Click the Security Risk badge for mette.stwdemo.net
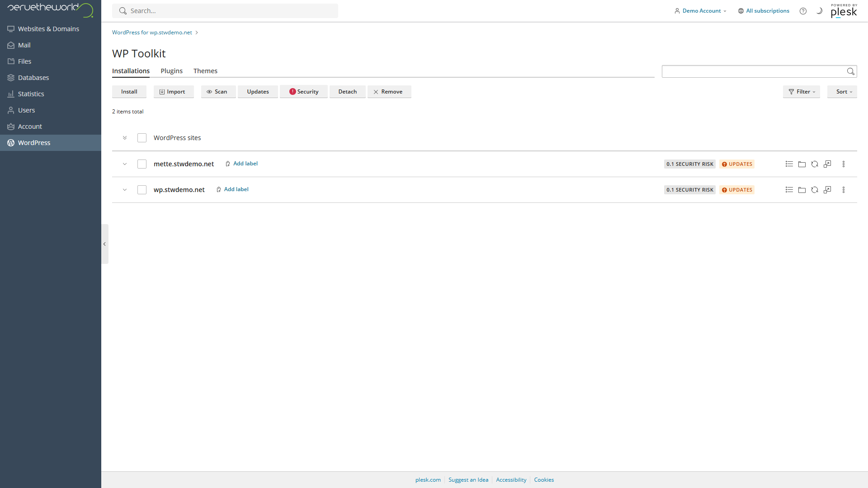The image size is (868, 488). (x=690, y=164)
